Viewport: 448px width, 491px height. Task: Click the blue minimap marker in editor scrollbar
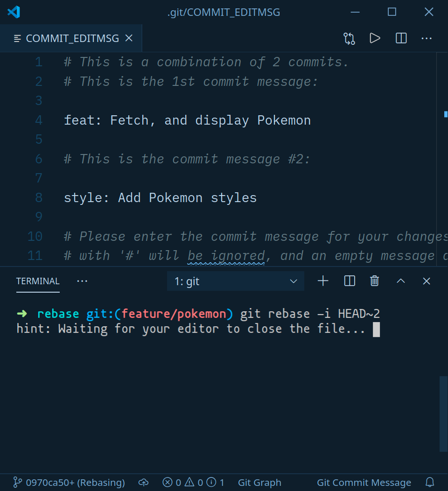(446, 114)
